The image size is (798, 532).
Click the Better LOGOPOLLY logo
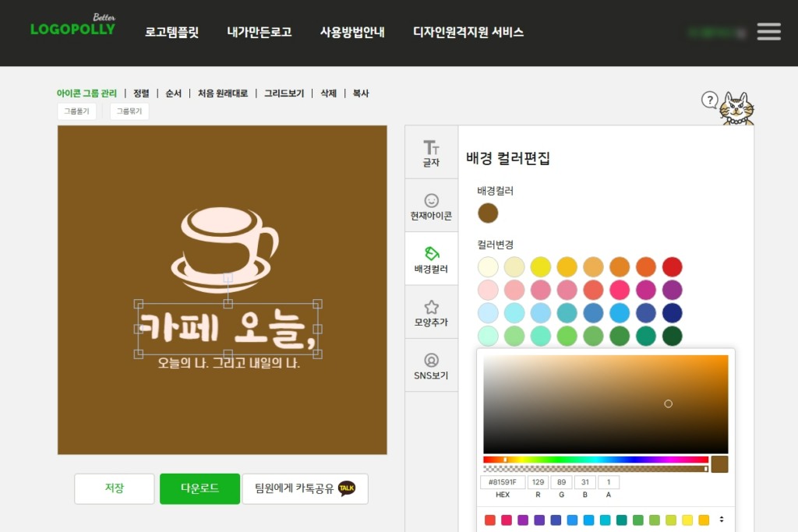[72, 26]
